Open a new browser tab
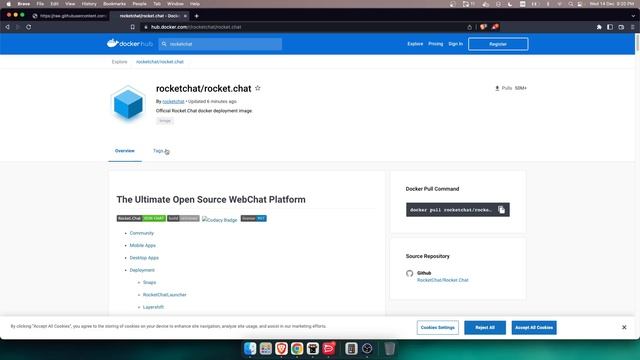 [196, 16]
